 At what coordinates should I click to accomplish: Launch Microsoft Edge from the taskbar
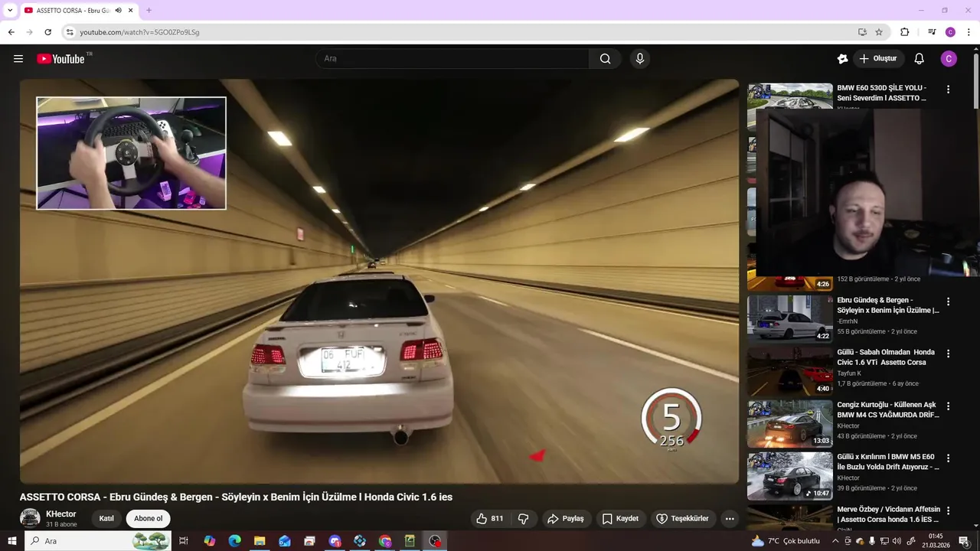234,541
